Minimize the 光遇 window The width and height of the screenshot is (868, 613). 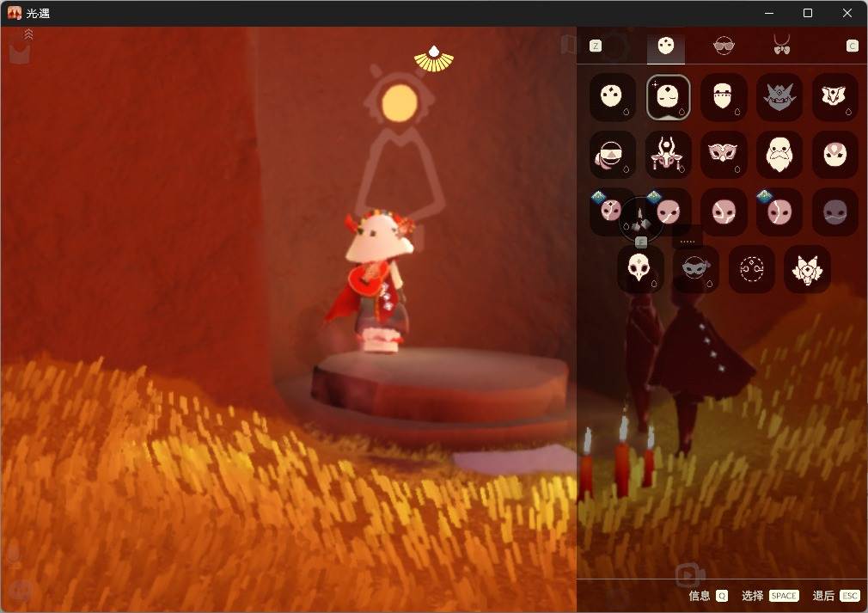pos(769,13)
